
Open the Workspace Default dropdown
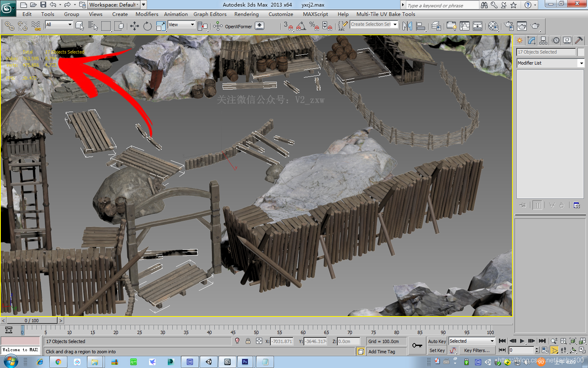(114, 4)
